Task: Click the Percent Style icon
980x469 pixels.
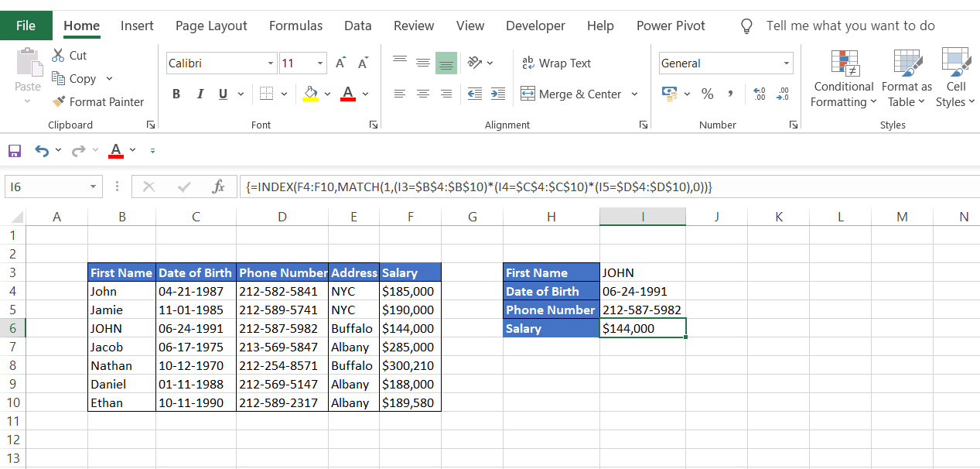Action: [707, 94]
